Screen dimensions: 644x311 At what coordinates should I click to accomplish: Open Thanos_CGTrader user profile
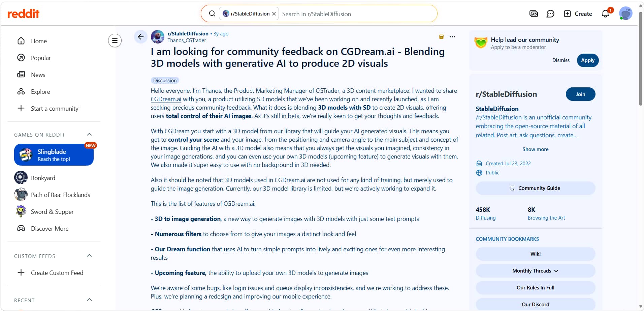(x=187, y=40)
